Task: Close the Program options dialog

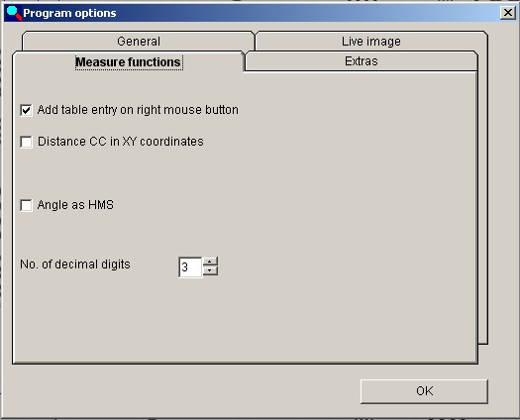Action: (x=507, y=13)
